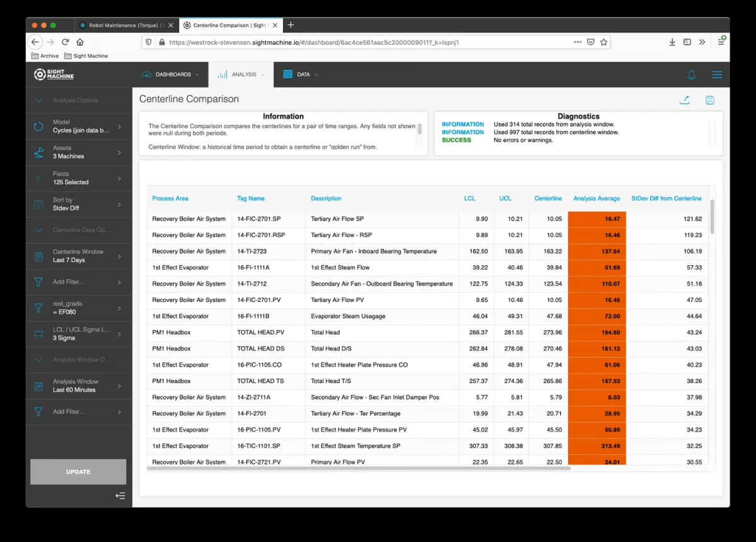
Task: Go to browser home page icon
Action: click(x=80, y=42)
